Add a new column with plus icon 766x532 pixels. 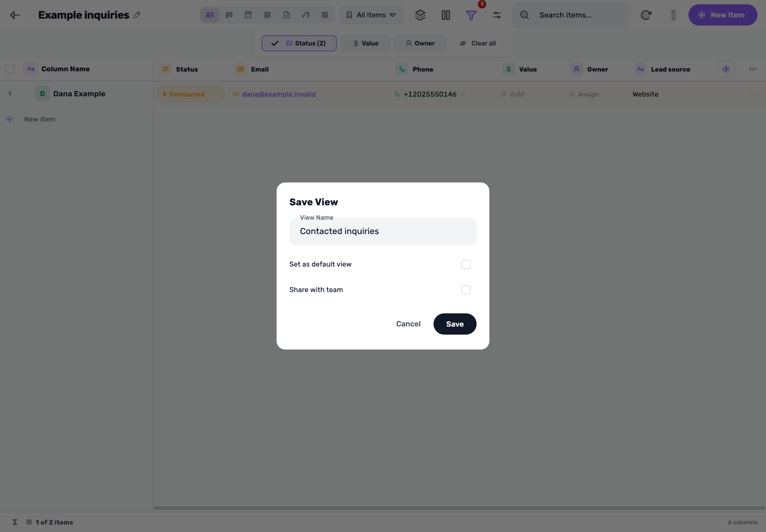(726, 69)
